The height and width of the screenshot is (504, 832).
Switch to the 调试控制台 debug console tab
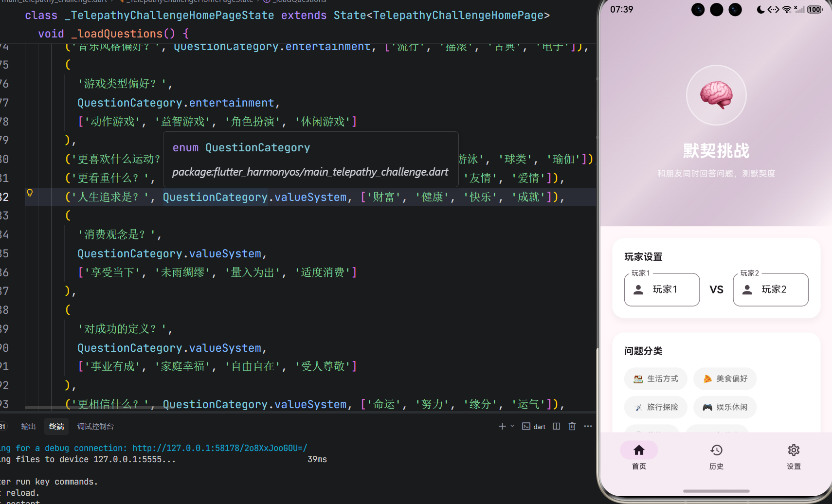pos(95,427)
